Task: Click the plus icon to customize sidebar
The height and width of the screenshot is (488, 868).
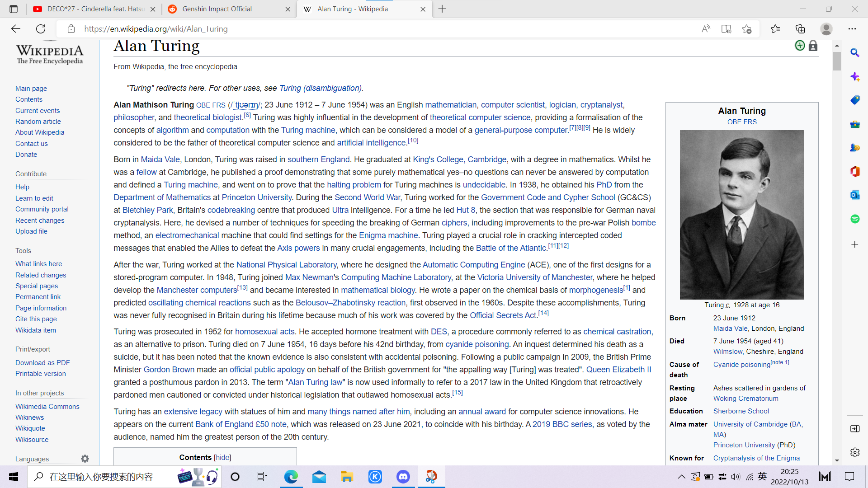Action: coord(854,244)
